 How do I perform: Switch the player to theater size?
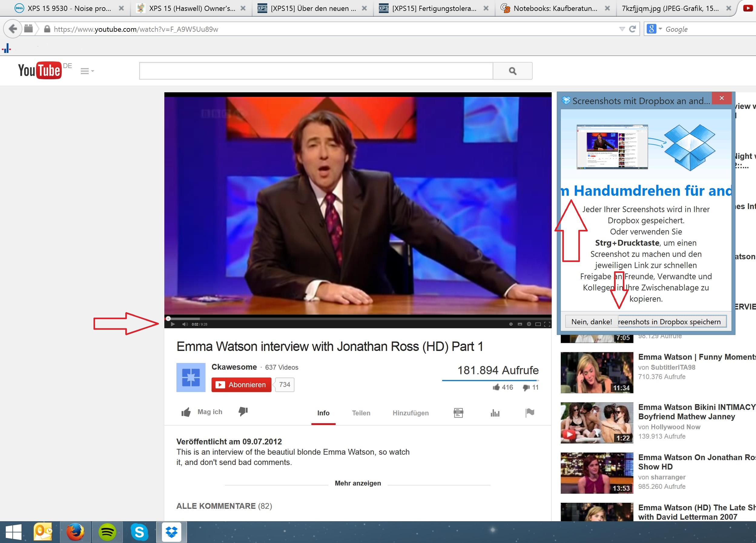[x=538, y=324]
